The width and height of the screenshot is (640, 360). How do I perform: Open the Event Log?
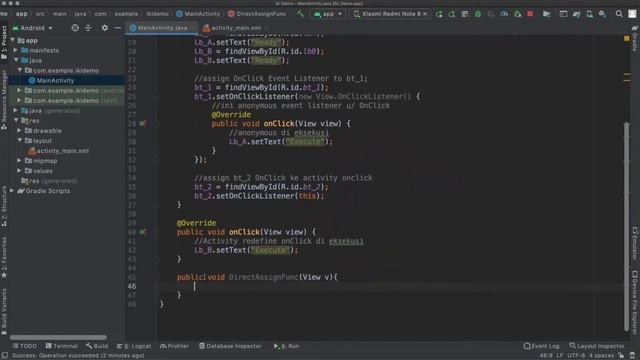click(x=541, y=346)
